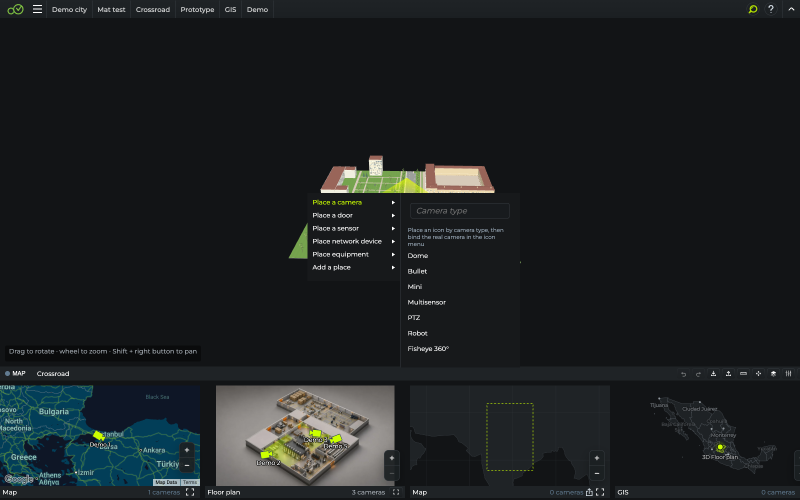This screenshot has width=800, height=500.
Task: Switch to the GIS tab
Action: pyautogui.click(x=230, y=9)
